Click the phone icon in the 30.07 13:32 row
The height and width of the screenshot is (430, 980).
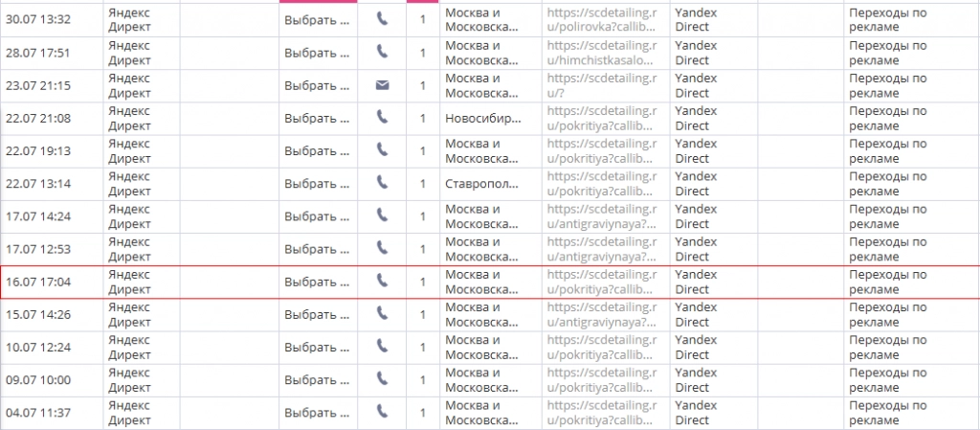(x=382, y=19)
